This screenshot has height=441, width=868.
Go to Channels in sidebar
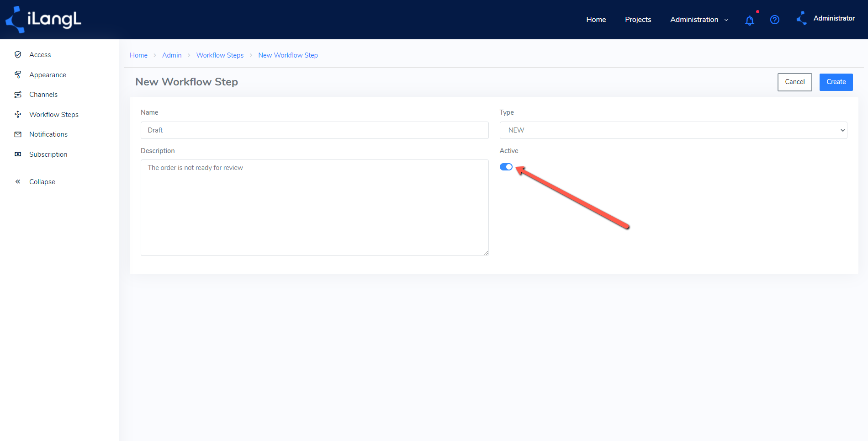click(x=43, y=95)
